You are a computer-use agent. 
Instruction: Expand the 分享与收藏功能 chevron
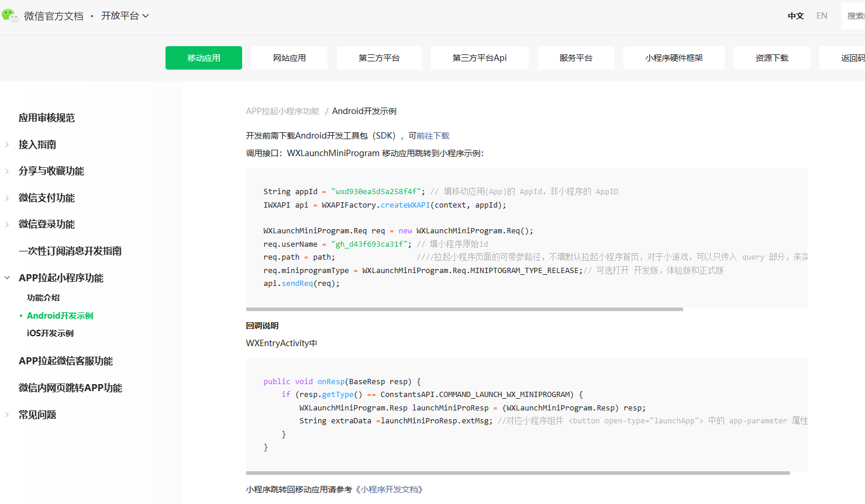[7, 171]
